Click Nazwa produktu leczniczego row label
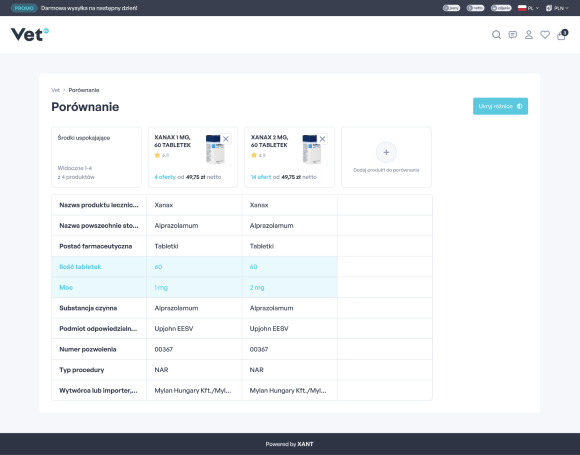580x455 pixels. (x=99, y=205)
